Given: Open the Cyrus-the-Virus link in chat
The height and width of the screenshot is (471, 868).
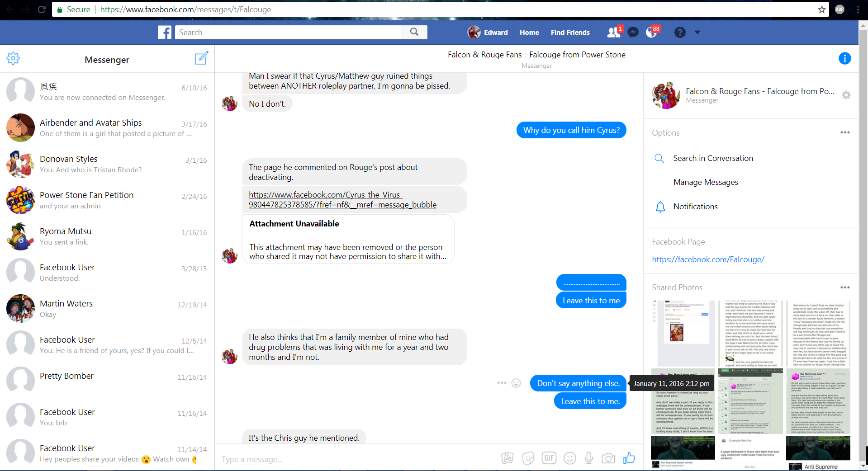Looking at the screenshot, I should click(x=342, y=200).
